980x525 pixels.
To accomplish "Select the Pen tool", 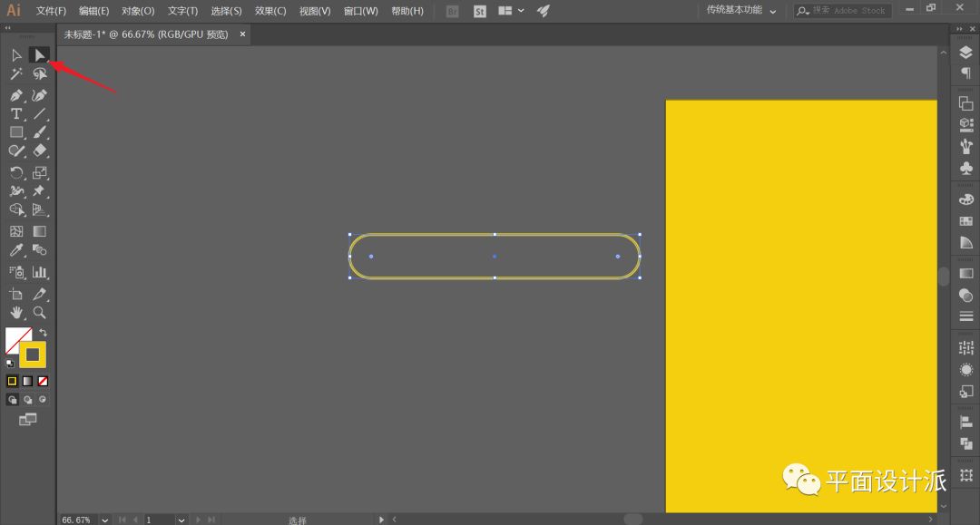I will coord(16,95).
